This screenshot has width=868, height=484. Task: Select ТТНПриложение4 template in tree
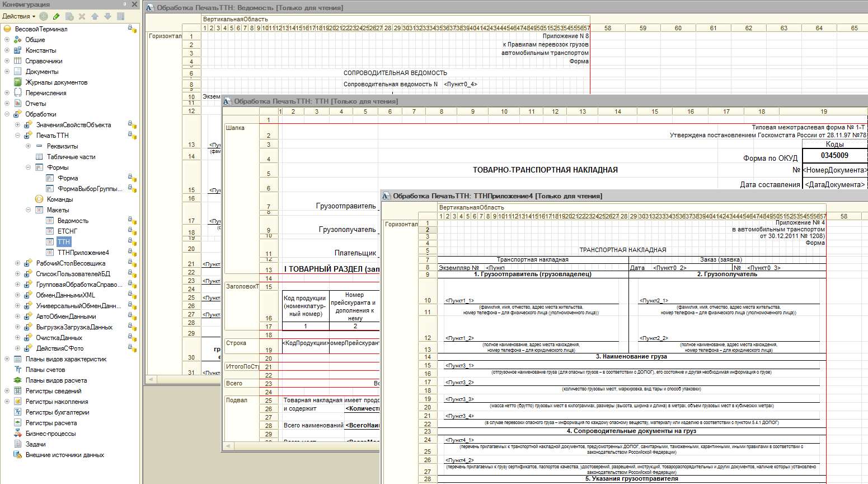83,253
